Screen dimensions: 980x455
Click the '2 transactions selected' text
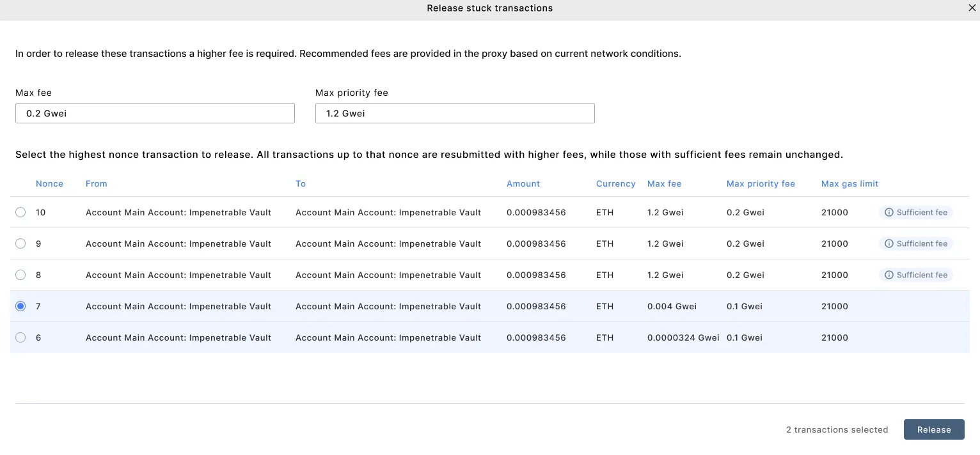[x=837, y=429]
